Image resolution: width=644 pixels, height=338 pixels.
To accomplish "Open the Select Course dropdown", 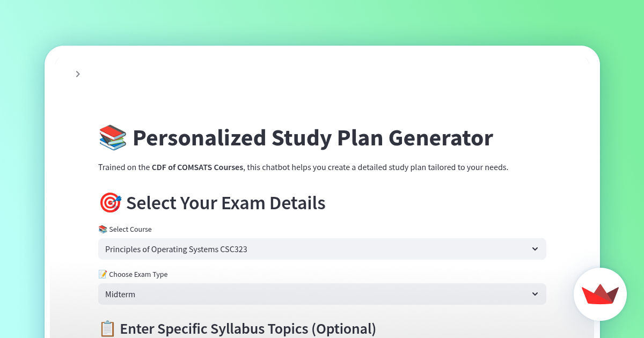I will pyautogui.click(x=322, y=249).
